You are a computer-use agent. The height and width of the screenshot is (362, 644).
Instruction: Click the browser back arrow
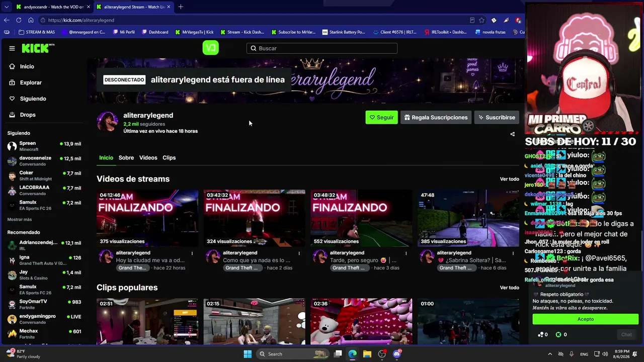coord(7,20)
